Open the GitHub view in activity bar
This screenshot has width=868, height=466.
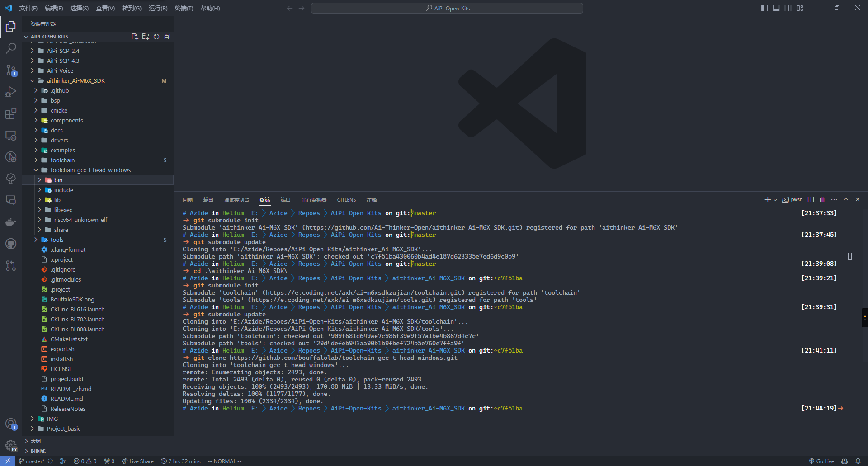11,244
